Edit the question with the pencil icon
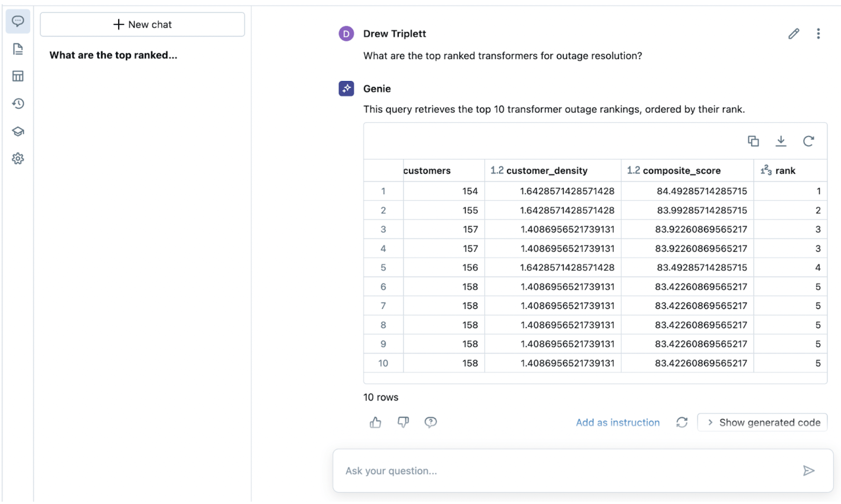The image size is (841, 504). coord(794,34)
